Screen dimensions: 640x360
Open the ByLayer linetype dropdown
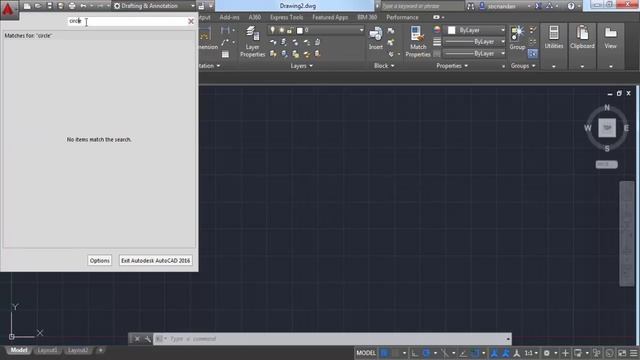tap(475, 53)
